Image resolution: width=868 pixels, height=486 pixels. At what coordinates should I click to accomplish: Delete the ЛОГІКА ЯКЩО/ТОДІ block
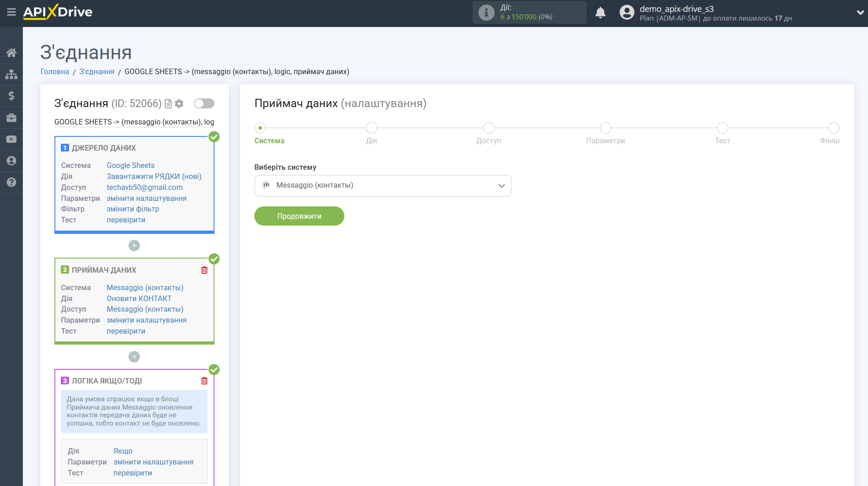[204, 381]
